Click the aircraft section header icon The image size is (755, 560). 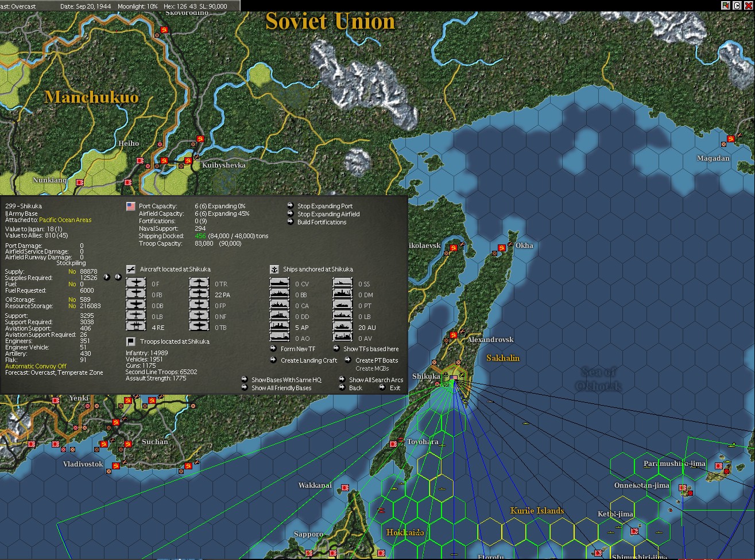pos(130,269)
